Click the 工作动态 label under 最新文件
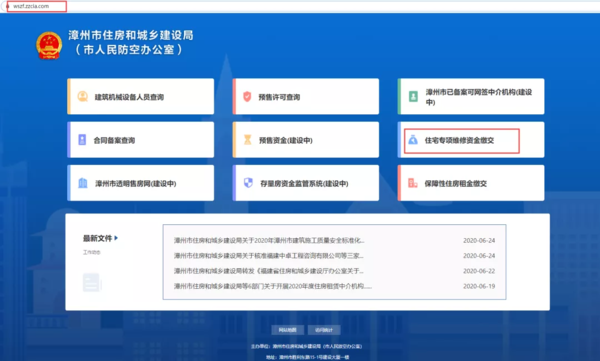This screenshot has height=361, width=600. click(92, 252)
